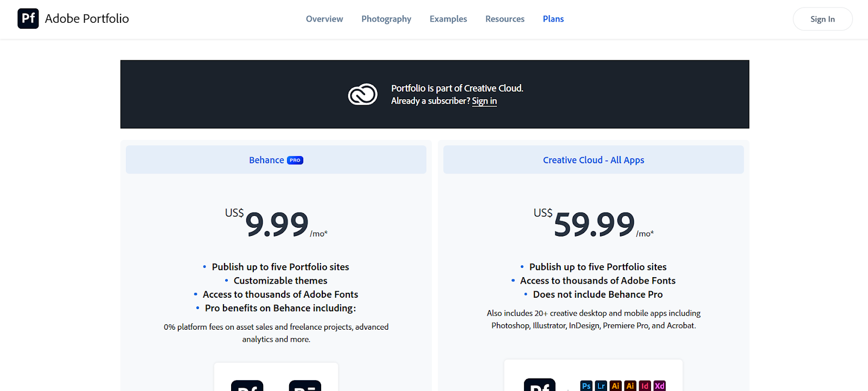This screenshot has height=391, width=868.
Task: Click the Sign in link in banner
Action: coord(484,101)
